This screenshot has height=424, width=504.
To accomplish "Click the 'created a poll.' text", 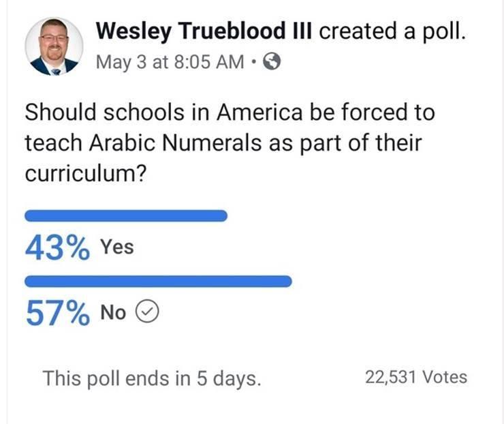I will click(392, 31).
